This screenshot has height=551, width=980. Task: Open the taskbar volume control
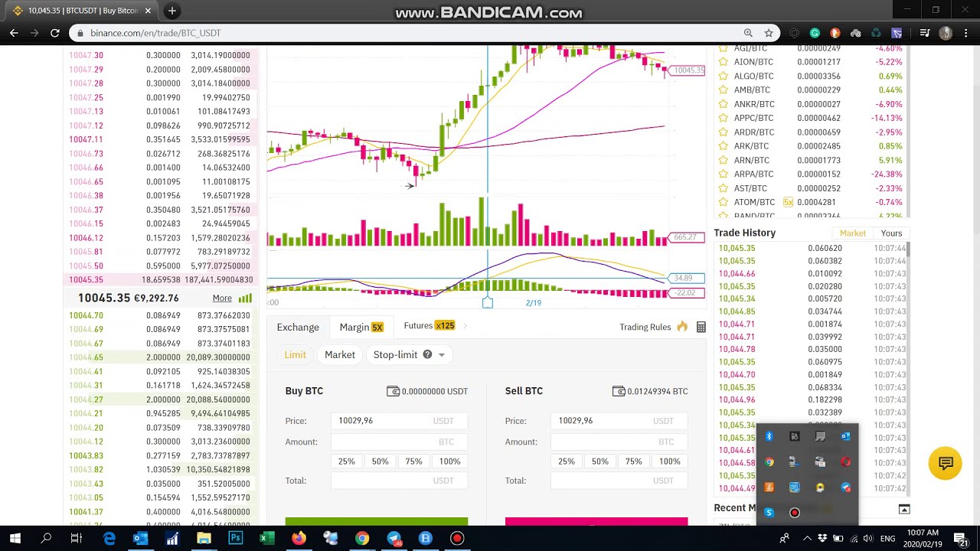point(868,539)
